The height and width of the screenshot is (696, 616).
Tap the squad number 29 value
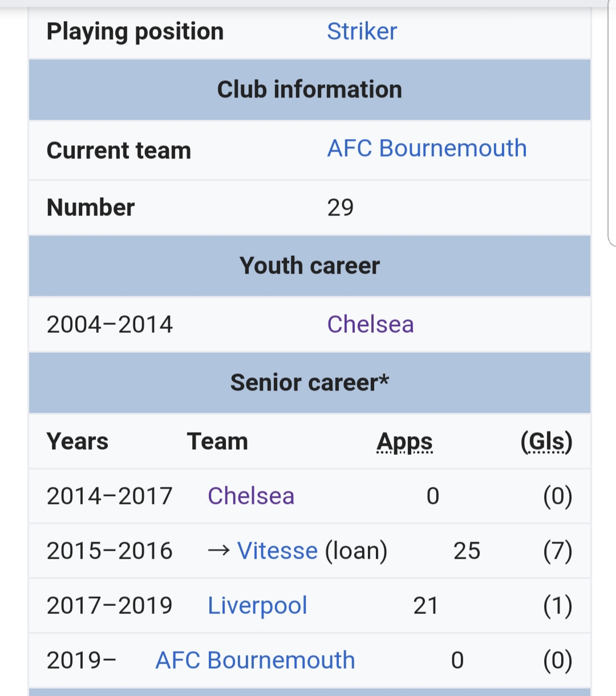(341, 207)
